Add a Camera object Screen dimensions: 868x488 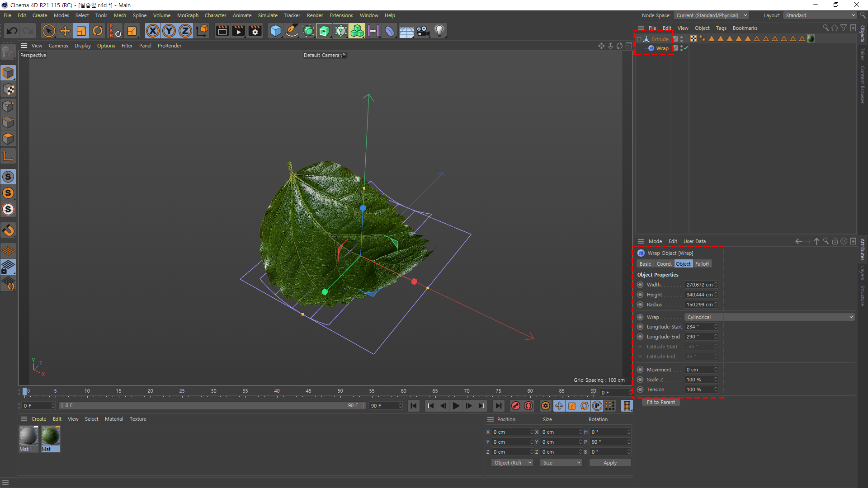click(423, 31)
